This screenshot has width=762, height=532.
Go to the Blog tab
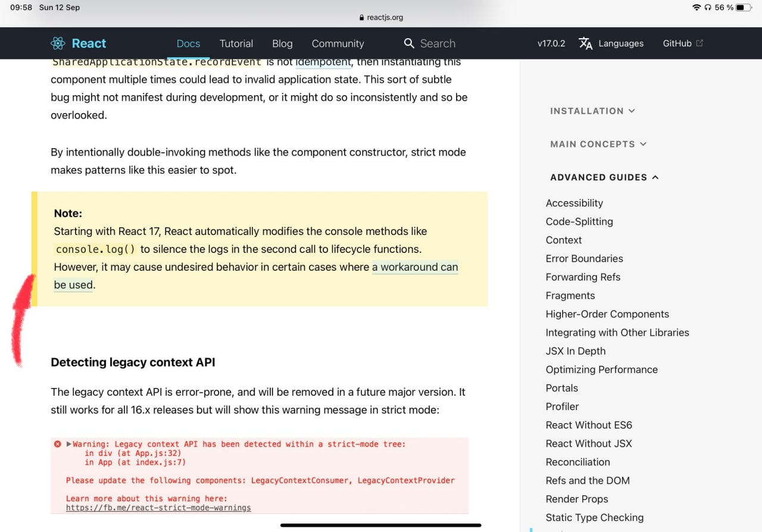(282, 43)
